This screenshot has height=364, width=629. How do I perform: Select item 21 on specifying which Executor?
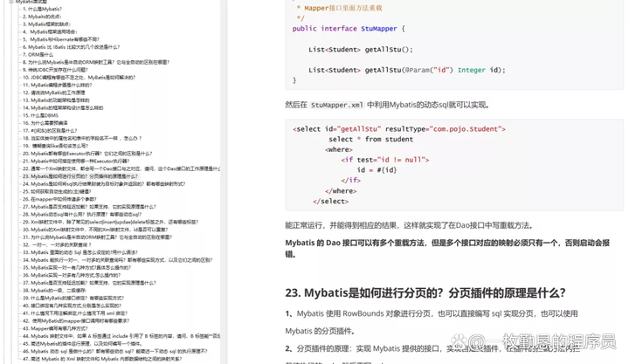click(x=76, y=161)
